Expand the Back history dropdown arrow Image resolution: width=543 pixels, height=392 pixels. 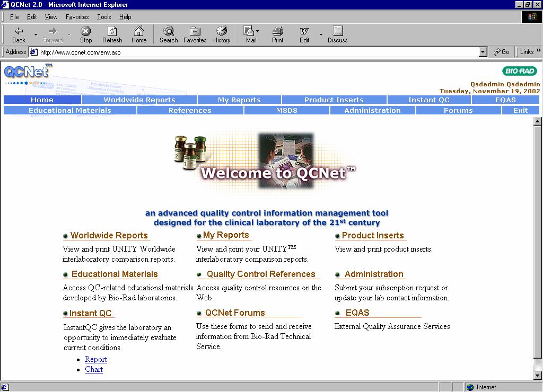click(36, 34)
